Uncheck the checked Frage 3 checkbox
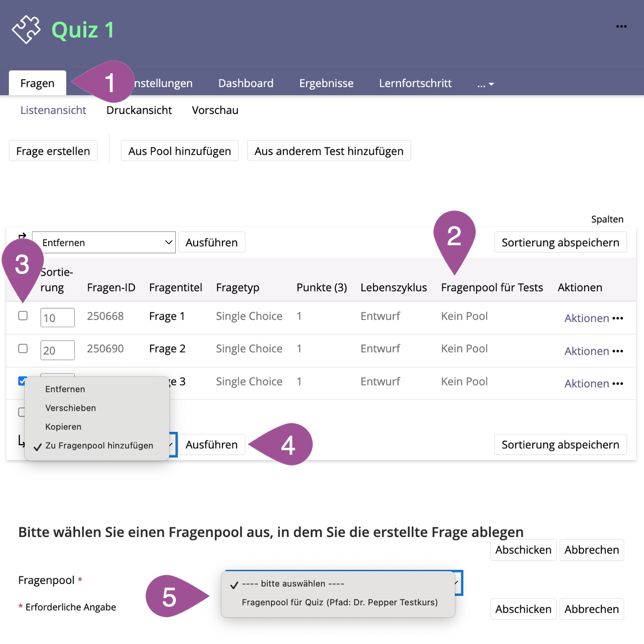The image size is (644, 644). click(22, 380)
